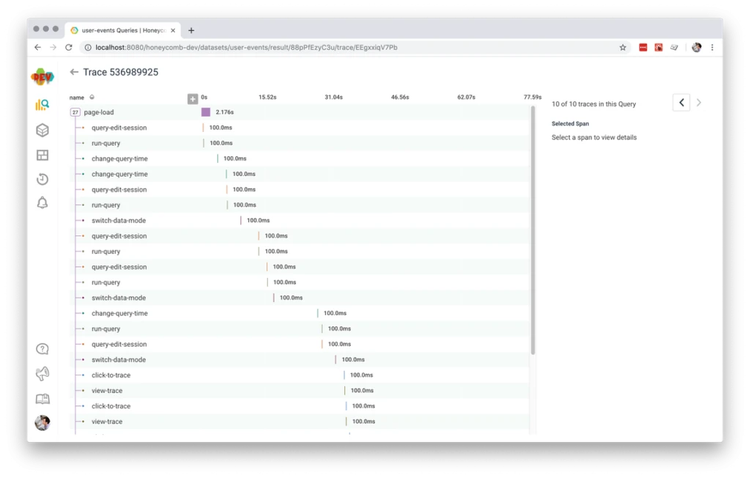Select the first query-edit-session span

pyautogui.click(x=300, y=128)
